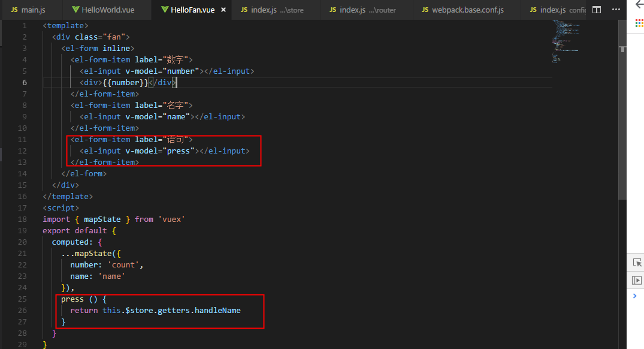Click the el-form-item label="语句" line

131,139
